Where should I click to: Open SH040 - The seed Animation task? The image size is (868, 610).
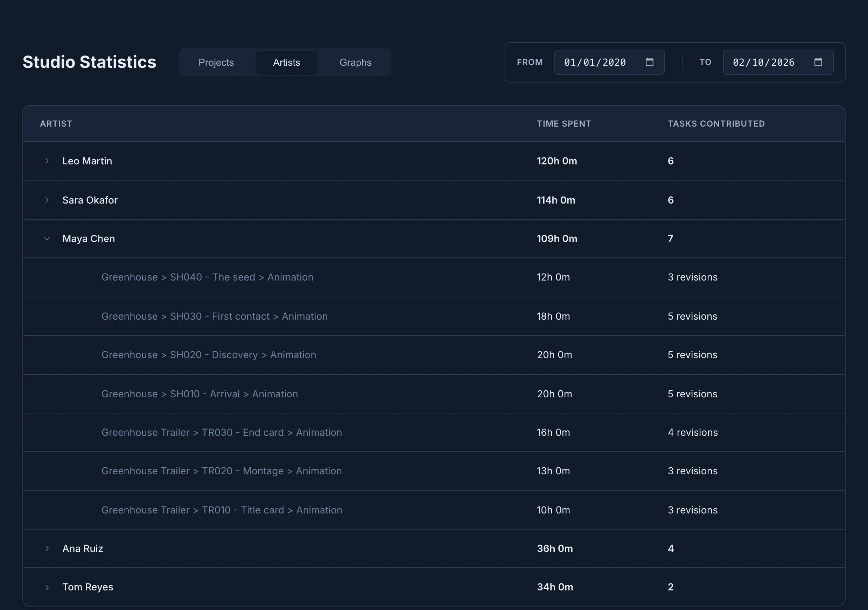(207, 277)
